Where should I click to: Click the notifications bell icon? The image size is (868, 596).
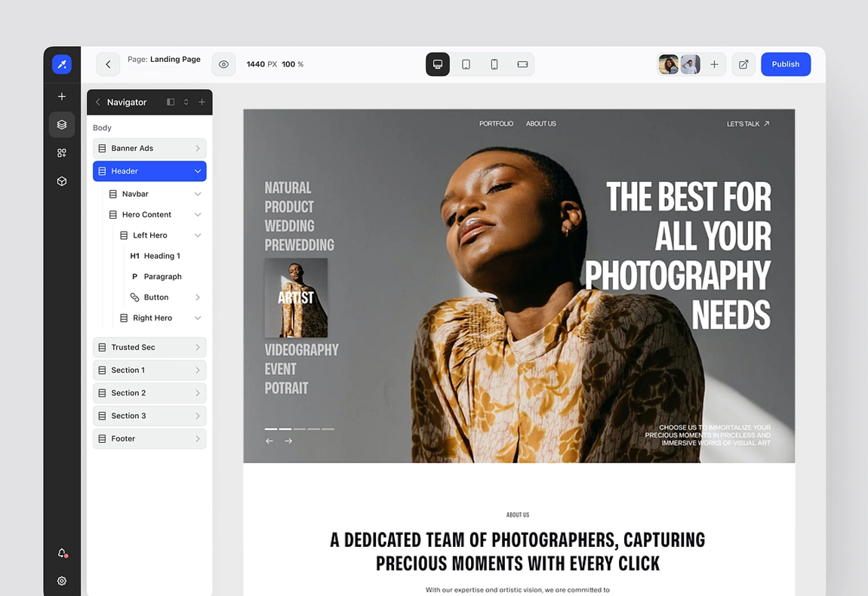coord(61,553)
